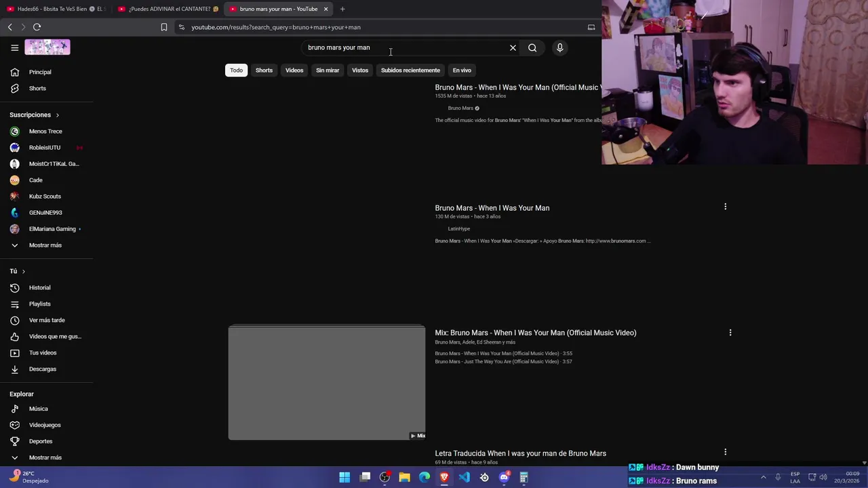Open the official When I Was Your Man video
The width and height of the screenshot is (868, 488).
pyautogui.click(x=517, y=87)
